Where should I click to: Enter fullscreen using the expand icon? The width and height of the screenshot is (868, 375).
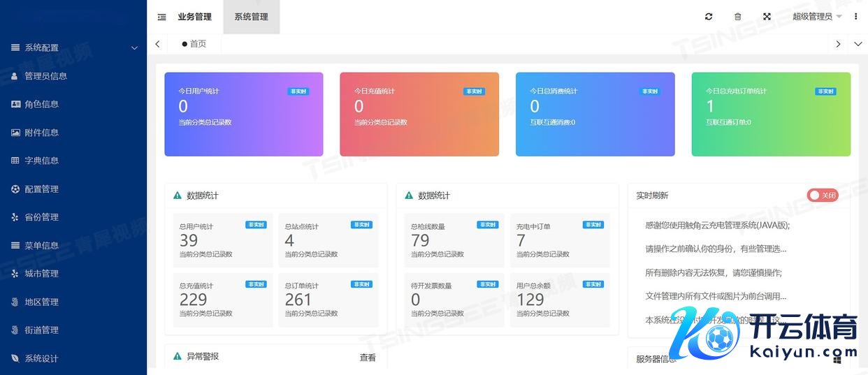point(767,17)
